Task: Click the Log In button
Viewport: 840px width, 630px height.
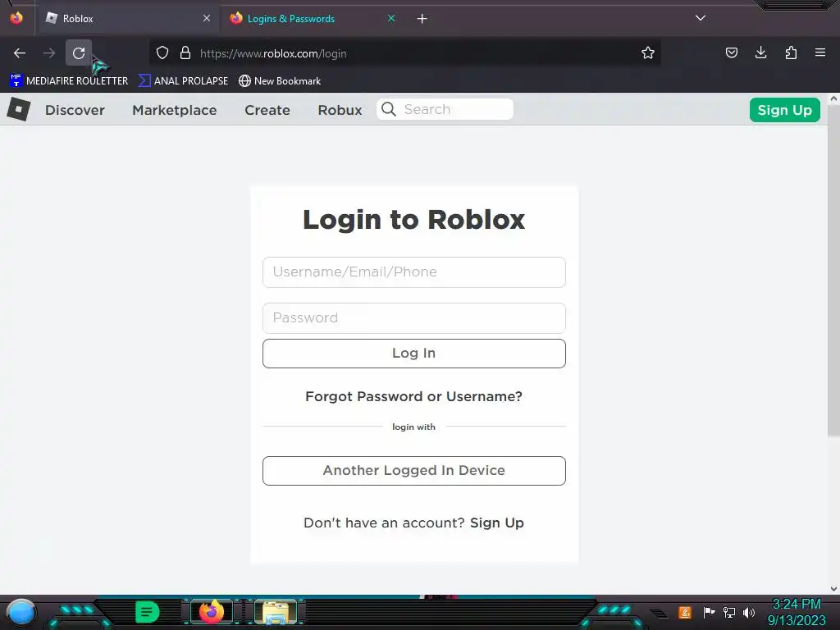Action: pos(414,354)
